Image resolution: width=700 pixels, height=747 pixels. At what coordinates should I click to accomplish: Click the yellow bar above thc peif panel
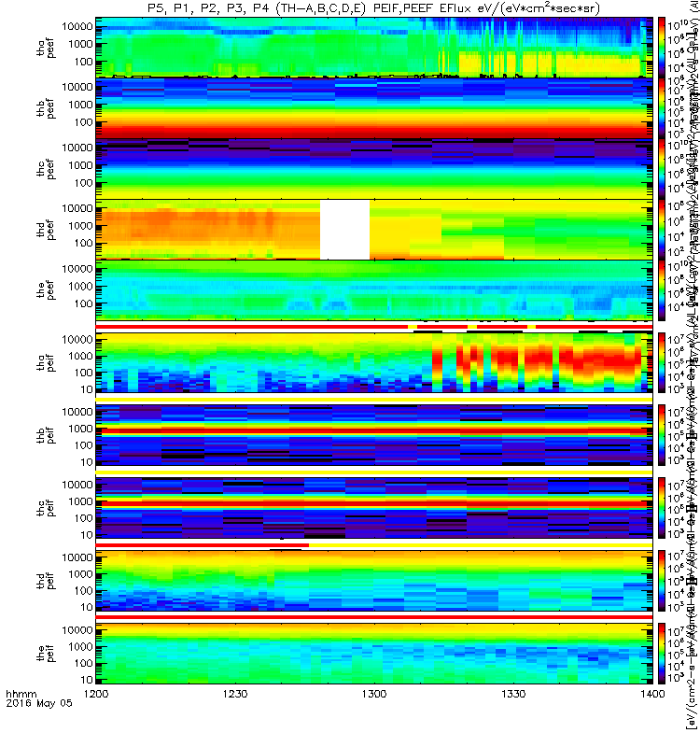374,472
